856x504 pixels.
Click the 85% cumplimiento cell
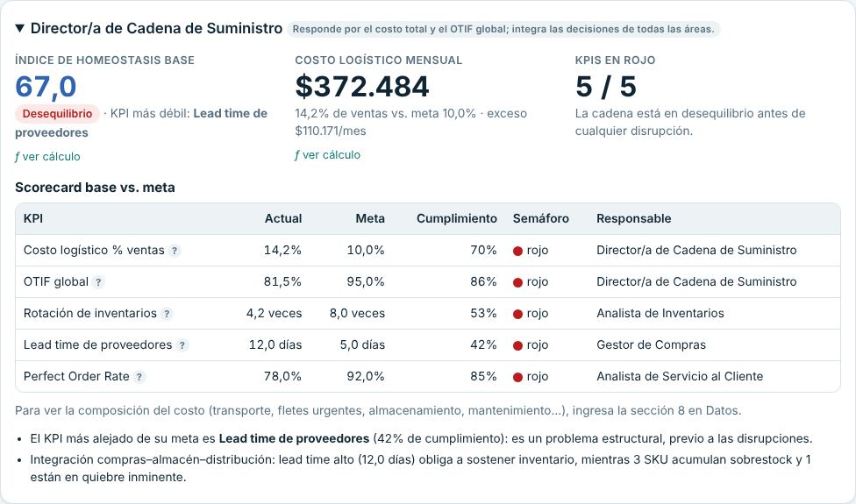point(483,376)
